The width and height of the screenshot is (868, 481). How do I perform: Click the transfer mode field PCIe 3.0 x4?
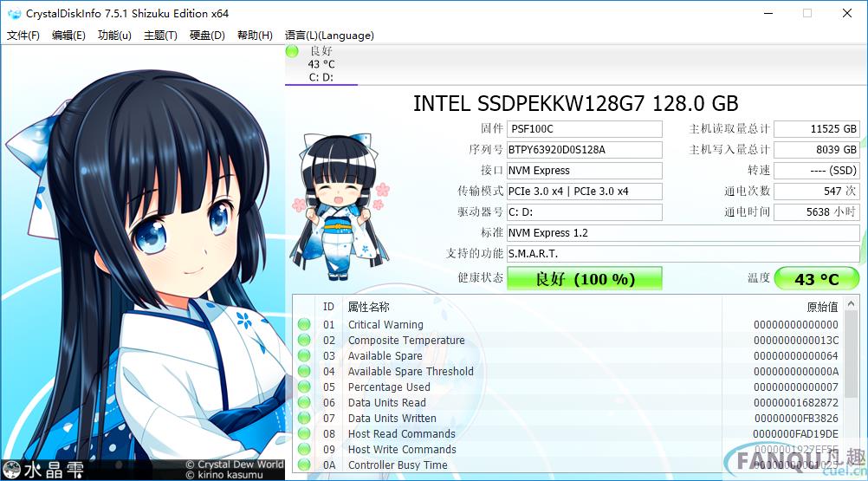(585, 191)
